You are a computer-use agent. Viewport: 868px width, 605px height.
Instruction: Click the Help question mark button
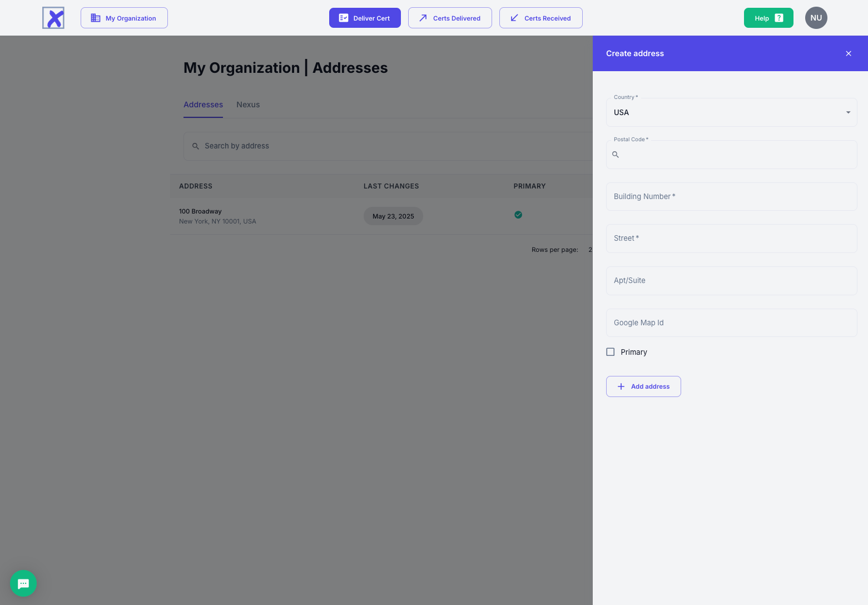pyautogui.click(x=768, y=18)
